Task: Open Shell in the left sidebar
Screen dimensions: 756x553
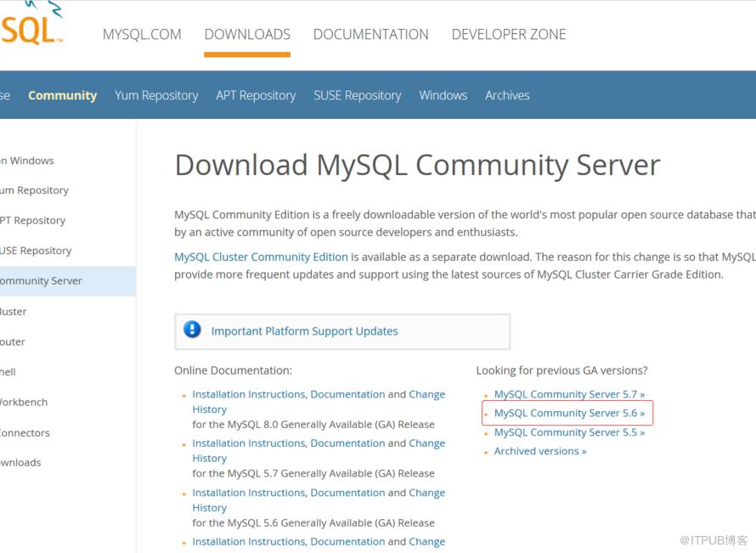Action: [8, 372]
